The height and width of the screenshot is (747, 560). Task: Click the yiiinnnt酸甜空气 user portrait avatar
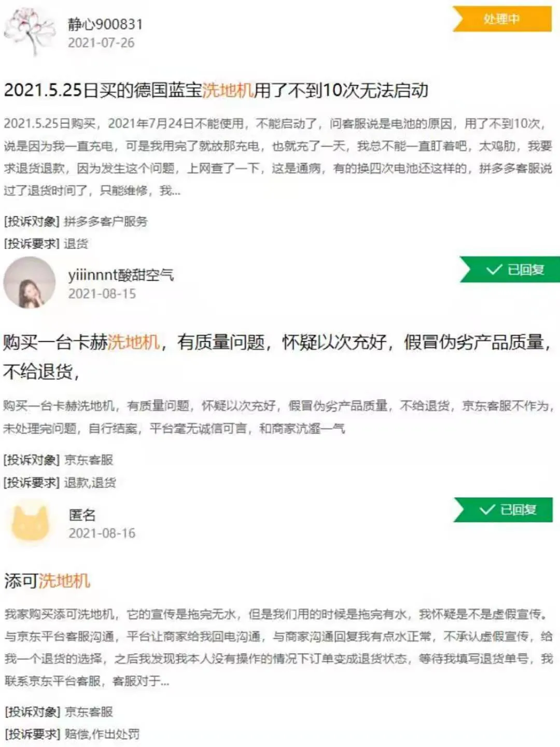pos(30,282)
